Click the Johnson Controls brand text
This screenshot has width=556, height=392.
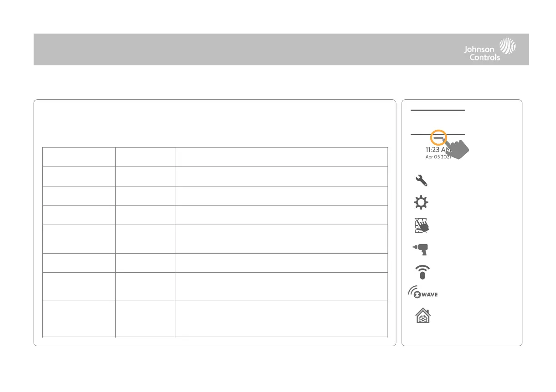pyautogui.click(x=482, y=54)
